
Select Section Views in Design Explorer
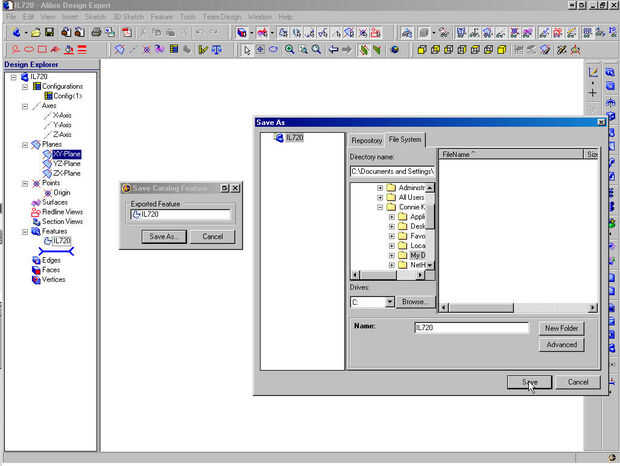pyautogui.click(x=62, y=222)
